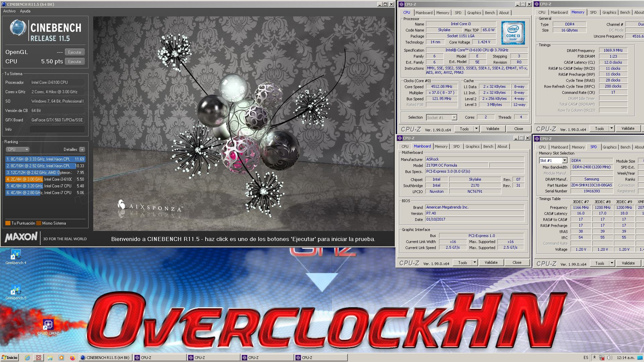Click the 12:14 a.m. taskbar clock
This screenshot has height=362, width=644.
625,358
